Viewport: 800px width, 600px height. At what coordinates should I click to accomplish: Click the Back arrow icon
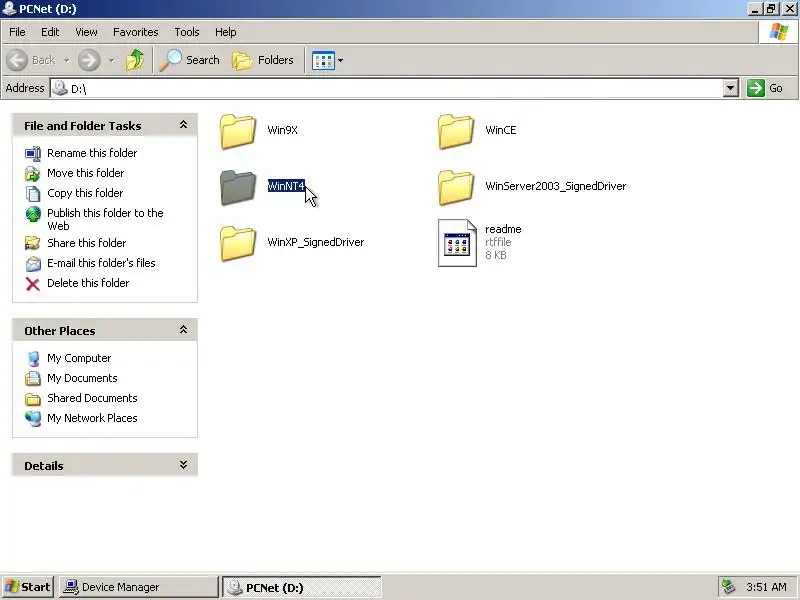[x=17, y=60]
